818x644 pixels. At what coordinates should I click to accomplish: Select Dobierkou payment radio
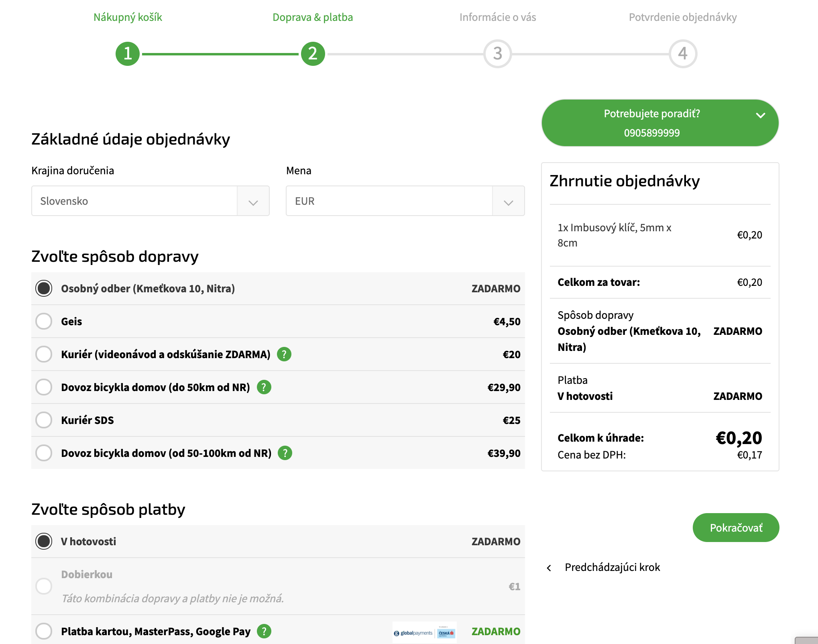click(x=44, y=586)
